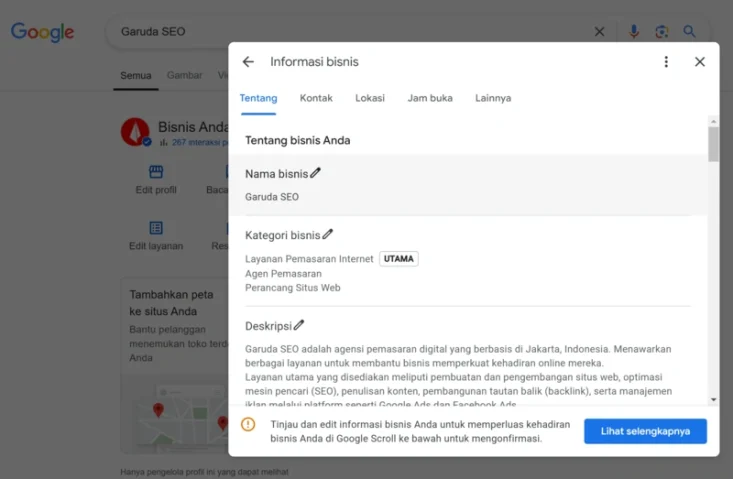The width and height of the screenshot is (733, 479).
Task: Click the warning icon in footer notice
Action: coord(248,424)
